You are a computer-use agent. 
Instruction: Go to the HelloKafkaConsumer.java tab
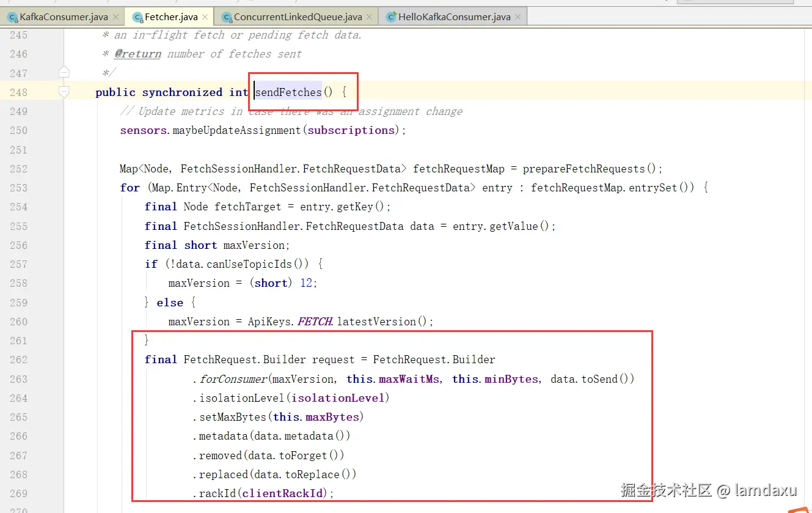tap(454, 17)
